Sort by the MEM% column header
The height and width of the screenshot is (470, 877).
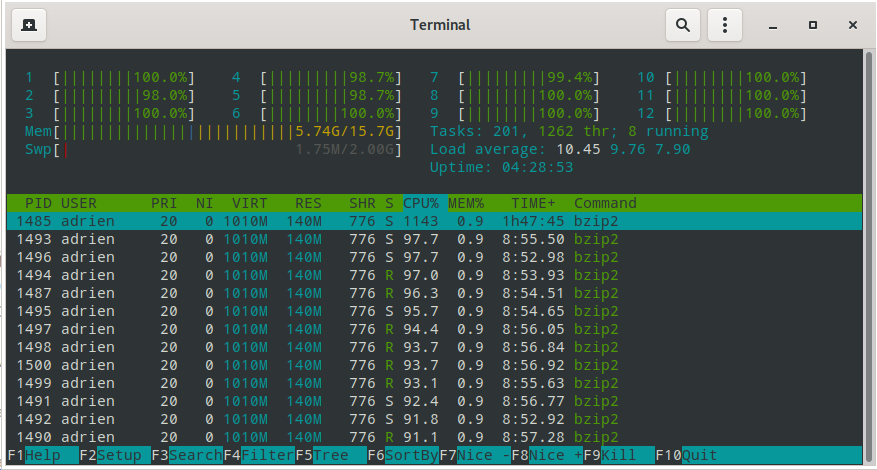click(466, 203)
